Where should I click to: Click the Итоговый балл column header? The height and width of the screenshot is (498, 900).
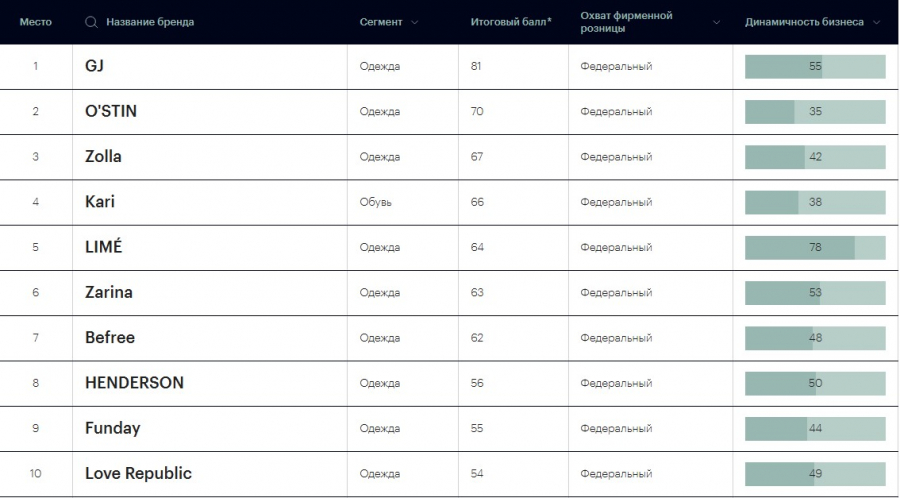coord(510,22)
